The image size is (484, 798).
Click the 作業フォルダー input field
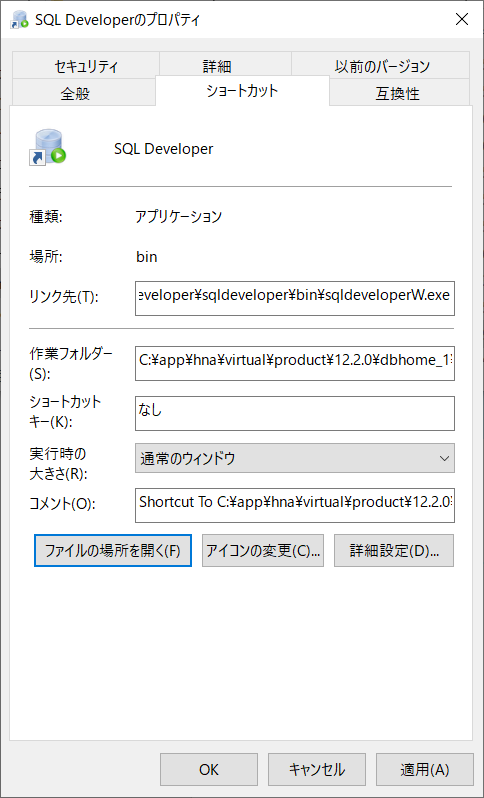click(x=295, y=363)
